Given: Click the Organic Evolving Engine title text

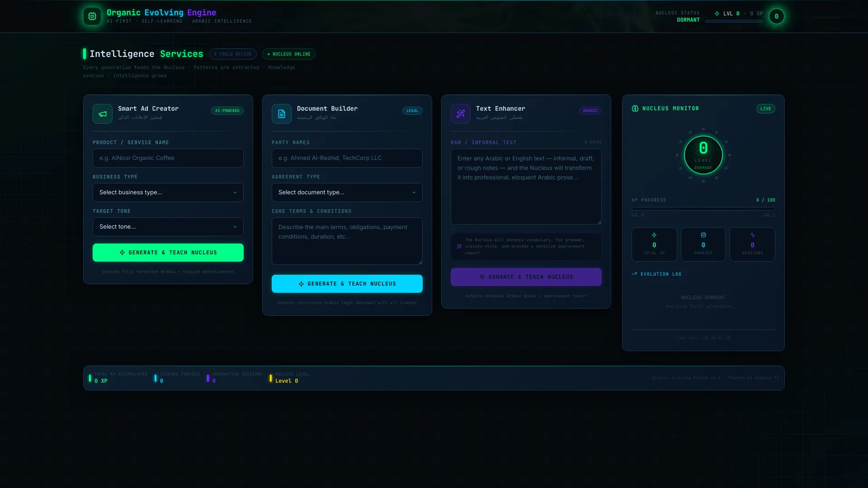Looking at the screenshot, I should 161,13.
